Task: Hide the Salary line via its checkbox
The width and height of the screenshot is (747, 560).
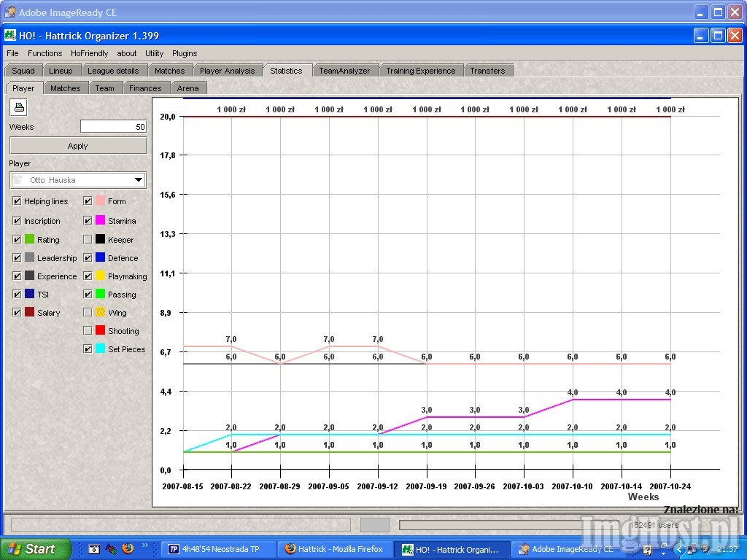Action: coord(17,312)
